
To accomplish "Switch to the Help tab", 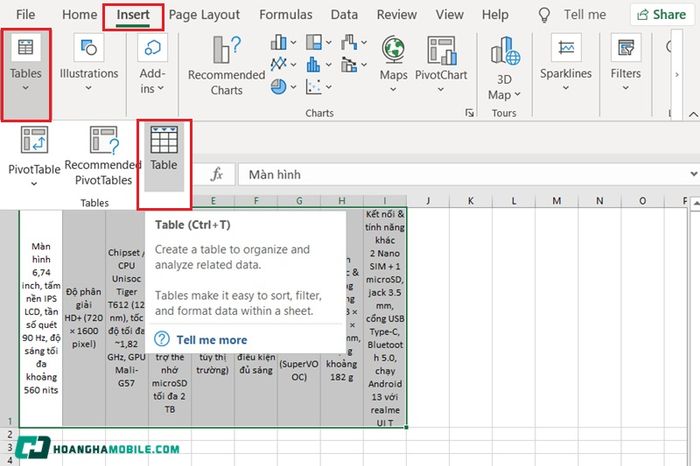I will coord(495,15).
